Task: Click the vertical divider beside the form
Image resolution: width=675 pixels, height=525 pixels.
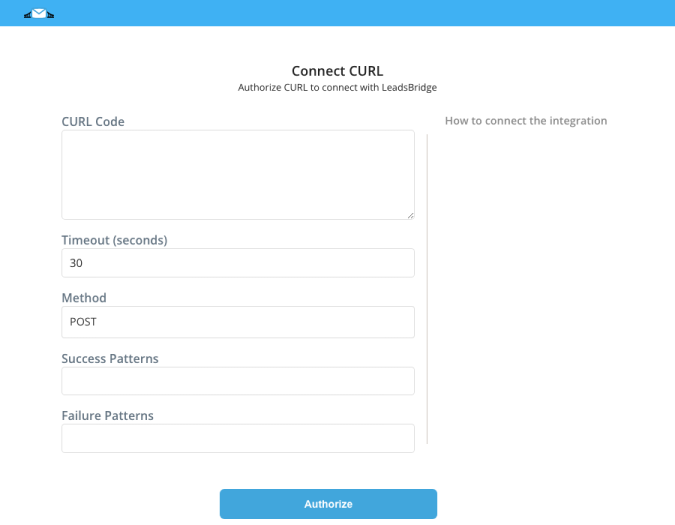Action: pos(427,289)
